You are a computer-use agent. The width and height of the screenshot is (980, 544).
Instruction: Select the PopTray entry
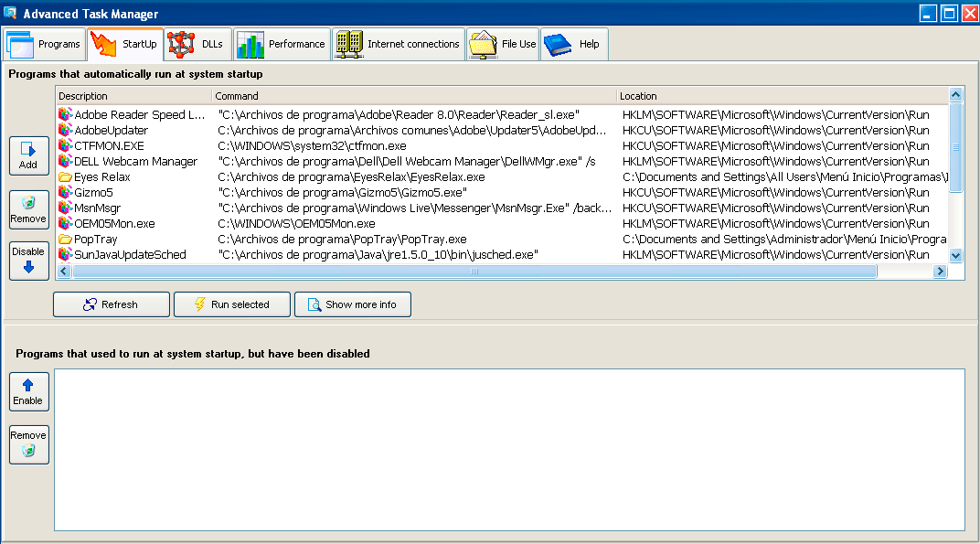pos(96,239)
